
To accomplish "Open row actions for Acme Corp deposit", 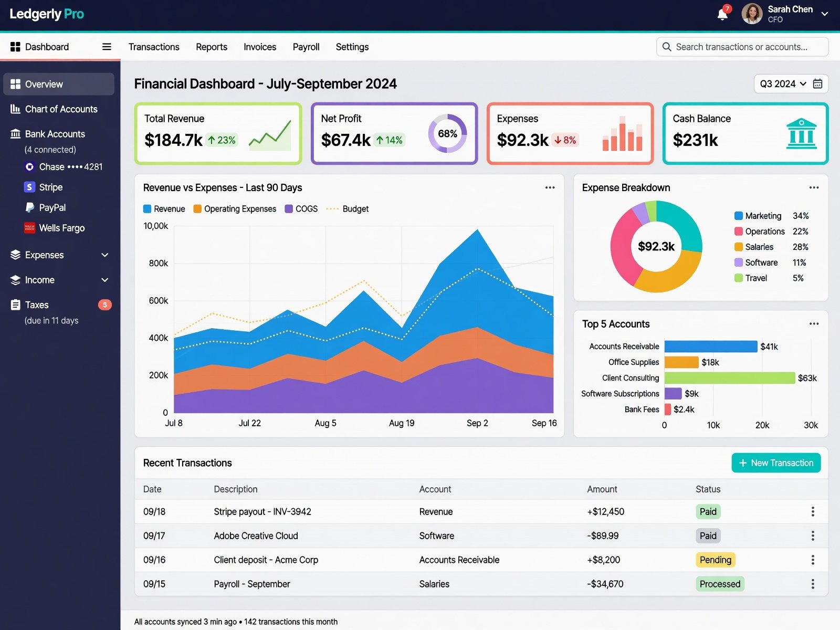I will coord(813,560).
